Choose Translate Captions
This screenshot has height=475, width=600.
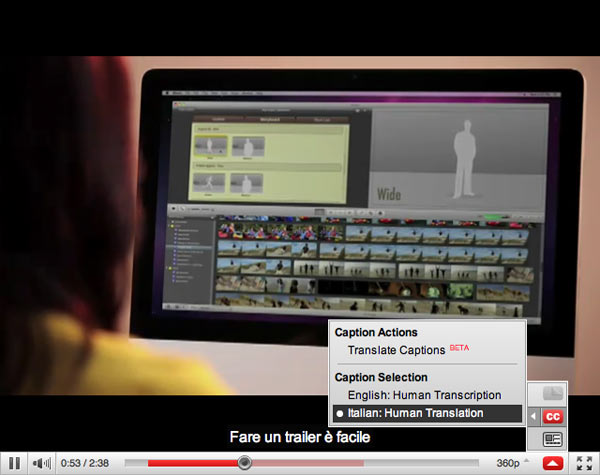tap(397, 350)
